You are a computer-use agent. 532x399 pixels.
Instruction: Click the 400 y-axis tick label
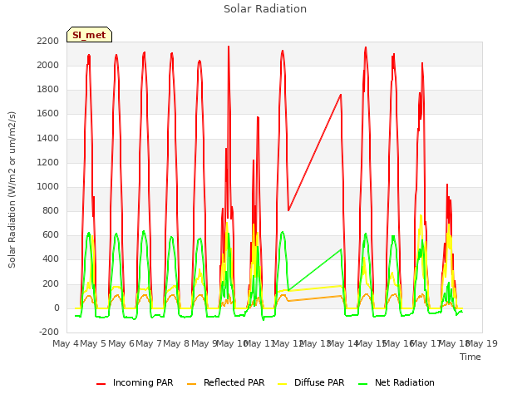pyautogui.click(x=51, y=259)
